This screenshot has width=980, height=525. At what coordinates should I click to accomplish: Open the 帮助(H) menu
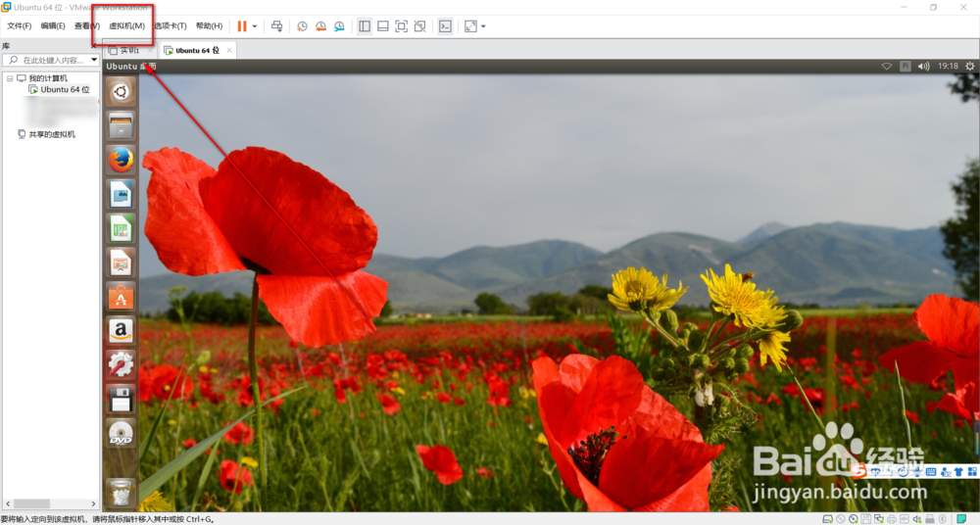pos(209,25)
